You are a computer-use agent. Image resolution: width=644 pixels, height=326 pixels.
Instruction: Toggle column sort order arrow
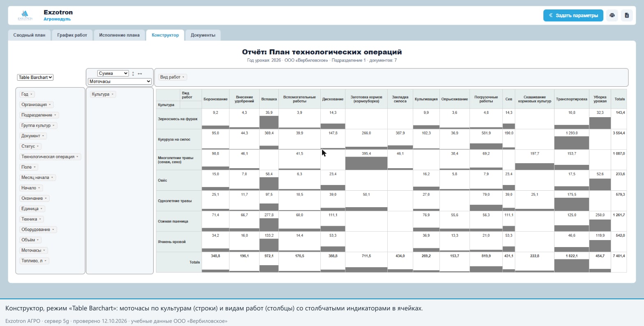[x=140, y=74]
